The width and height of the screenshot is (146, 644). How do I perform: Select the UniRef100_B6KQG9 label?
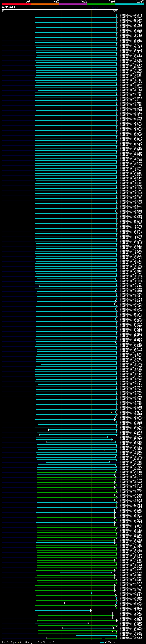(131, 313)
